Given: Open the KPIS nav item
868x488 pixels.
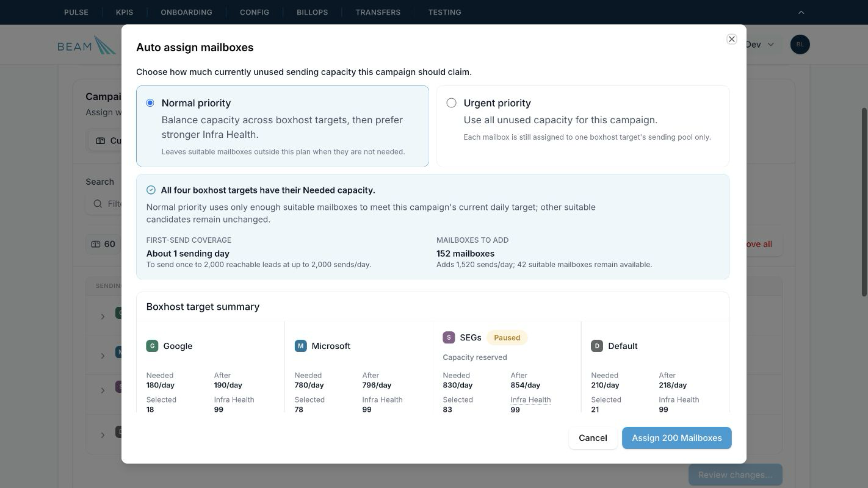Looking at the screenshot, I should coord(125,12).
